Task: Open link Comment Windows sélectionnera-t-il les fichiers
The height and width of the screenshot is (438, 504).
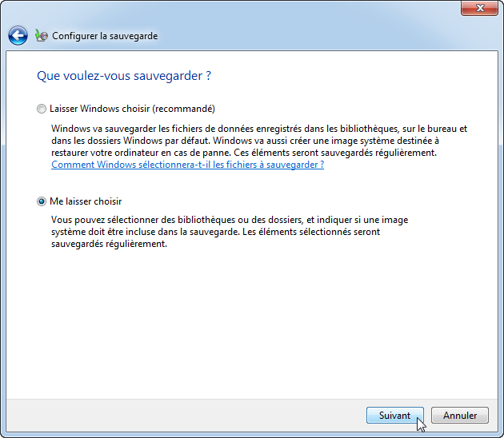Action: coord(187,165)
